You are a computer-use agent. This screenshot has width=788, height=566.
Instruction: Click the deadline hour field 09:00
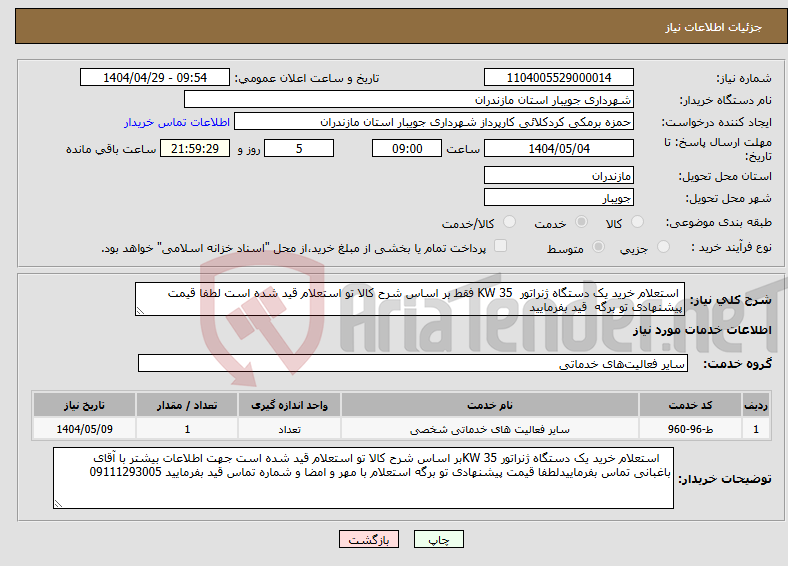click(407, 148)
